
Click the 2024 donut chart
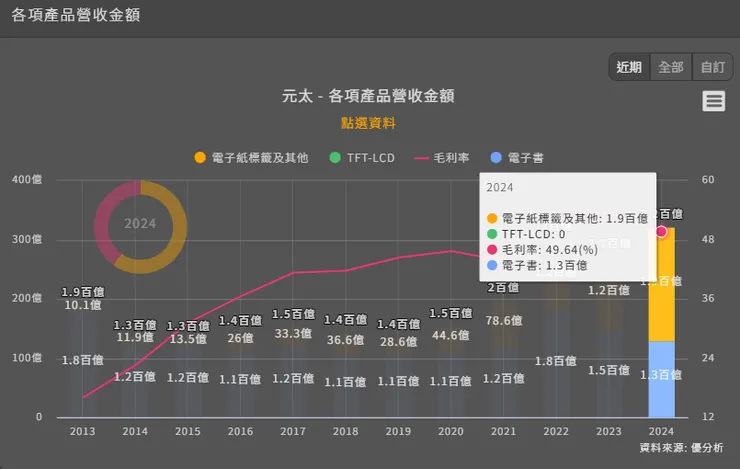pos(140,227)
